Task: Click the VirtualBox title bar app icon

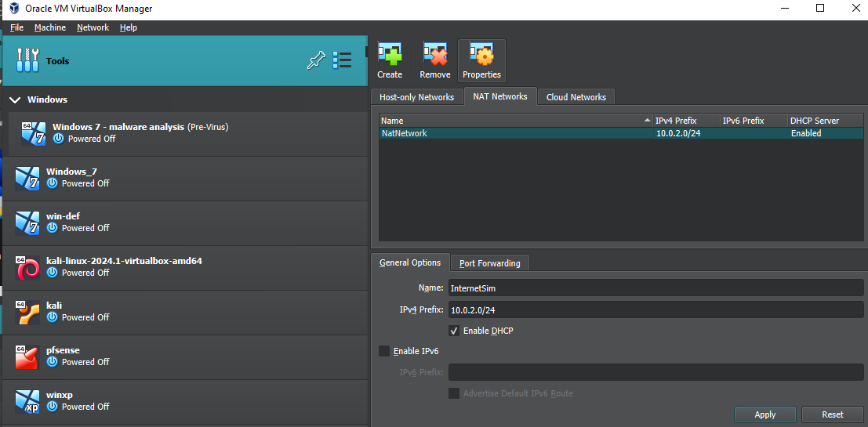Action: 14,9
